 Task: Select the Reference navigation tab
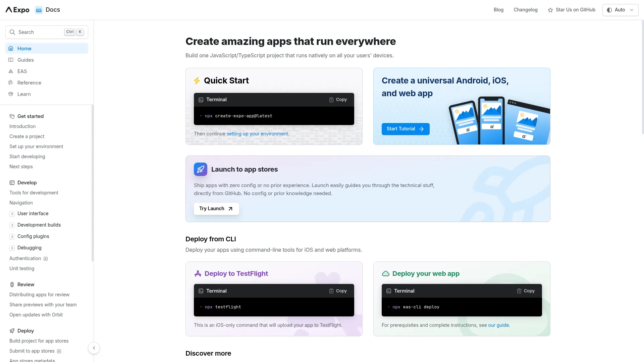(29, 83)
